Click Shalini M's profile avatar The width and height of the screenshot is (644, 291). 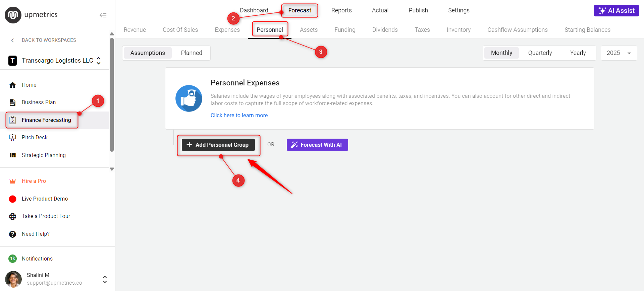click(13, 279)
